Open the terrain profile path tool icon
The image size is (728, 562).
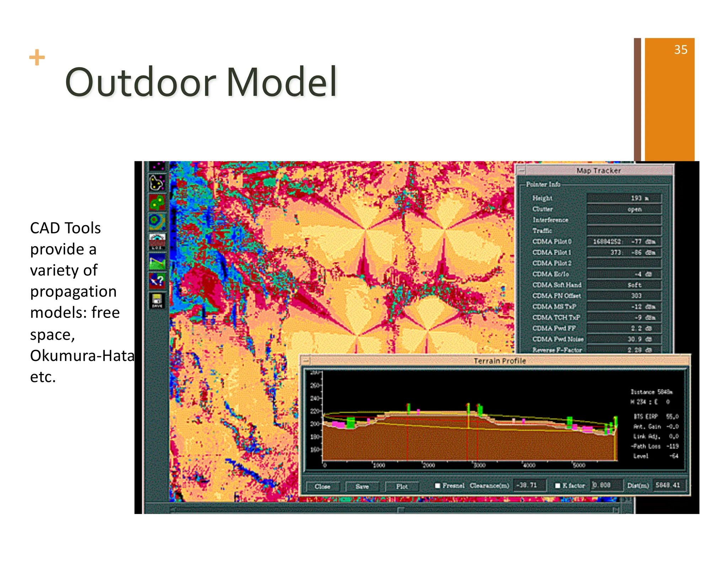[157, 262]
